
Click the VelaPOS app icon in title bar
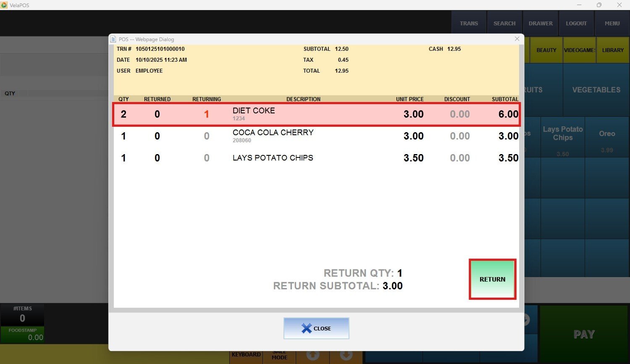tap(4, 5)
